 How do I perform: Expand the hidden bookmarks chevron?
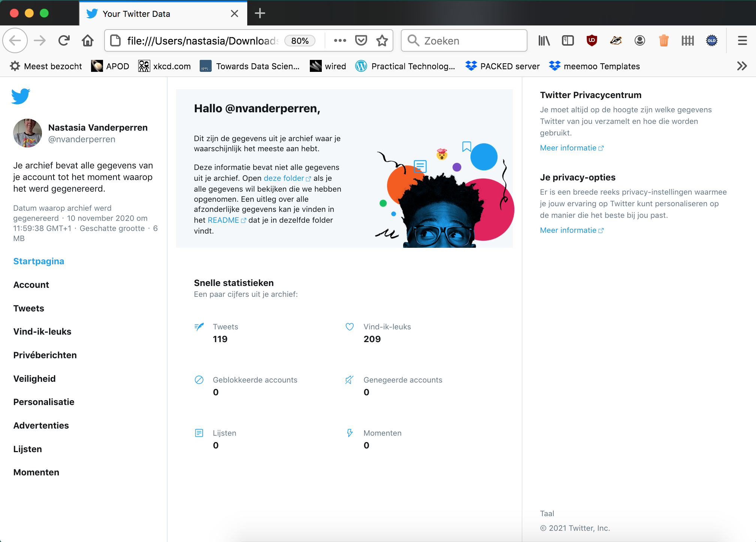click(x=742, y=66)
